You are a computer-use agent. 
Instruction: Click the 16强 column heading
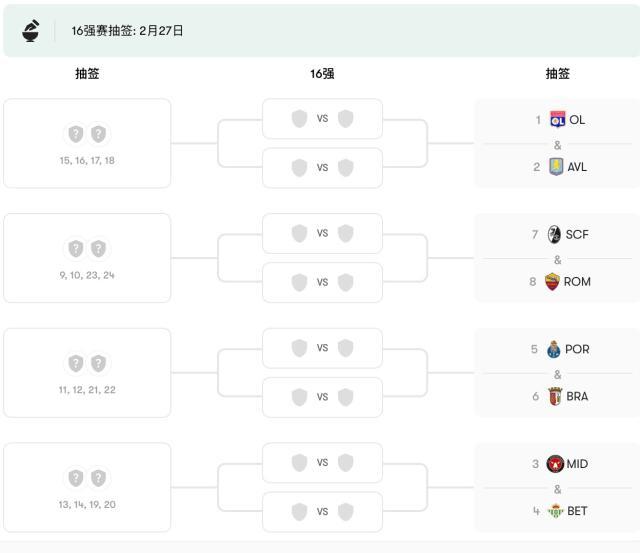pos(322,74)
